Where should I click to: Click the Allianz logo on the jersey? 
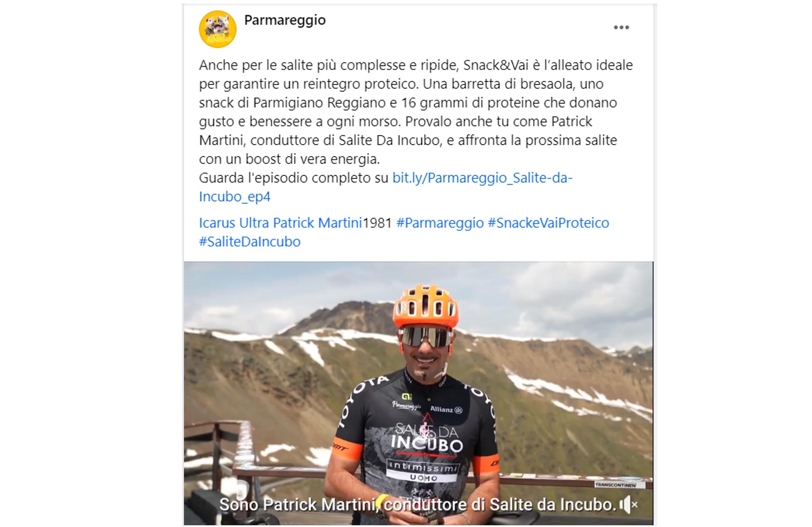(x=446, y=409)
